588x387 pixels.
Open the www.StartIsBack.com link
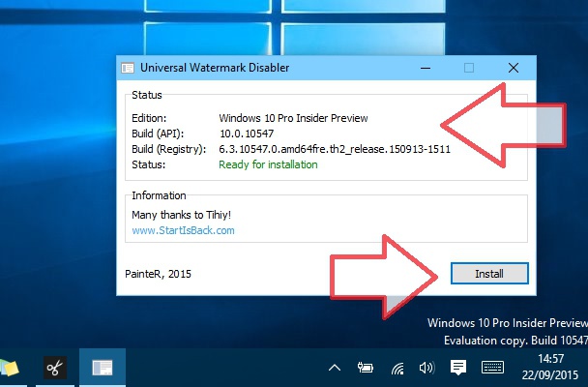click(x=183, y=230)
